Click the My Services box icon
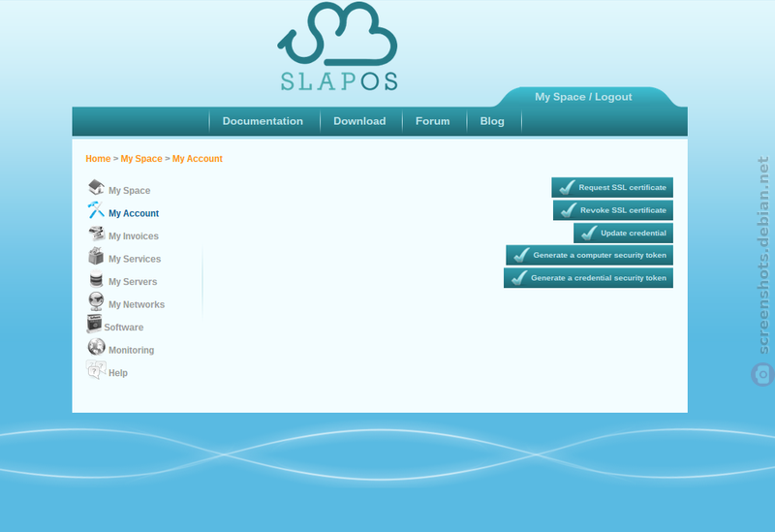 click(96, 256)
